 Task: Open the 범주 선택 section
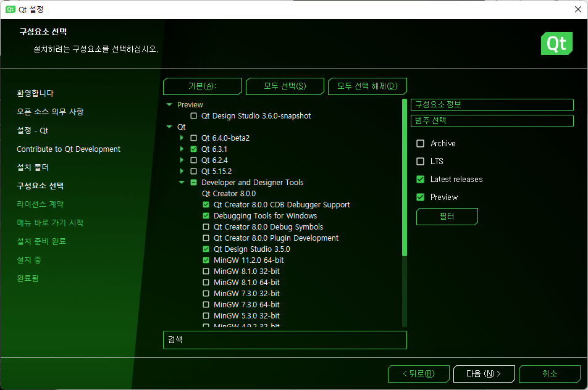pyautogui.click(x=492, y=121)
